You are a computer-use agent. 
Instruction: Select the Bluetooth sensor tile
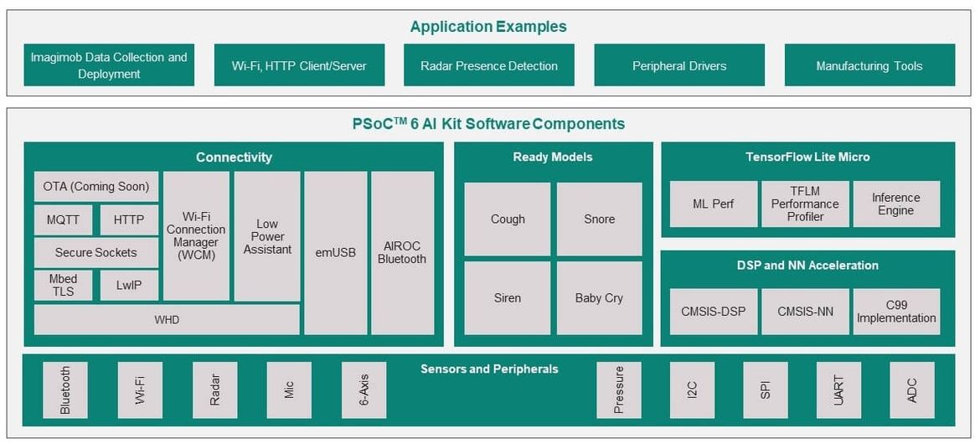click(65, 390)
